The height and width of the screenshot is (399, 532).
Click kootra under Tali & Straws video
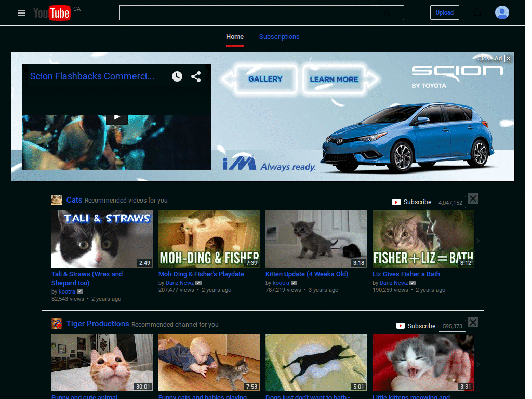pyautogui.click(x=67, y=291)
